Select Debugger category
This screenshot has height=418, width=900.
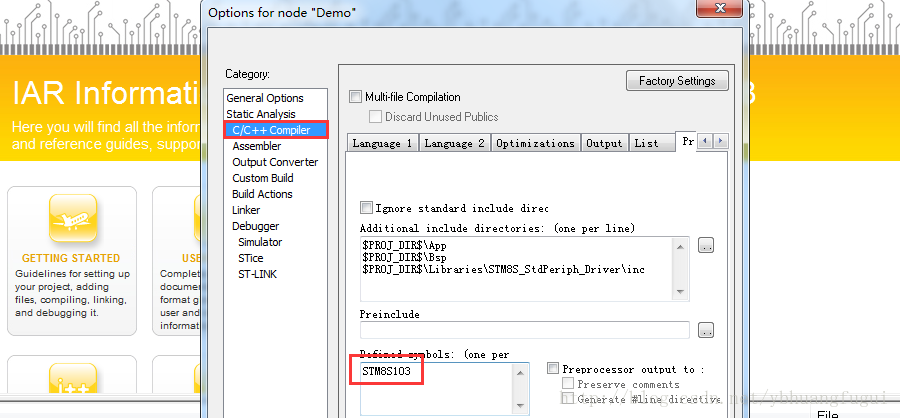point(255,226)
